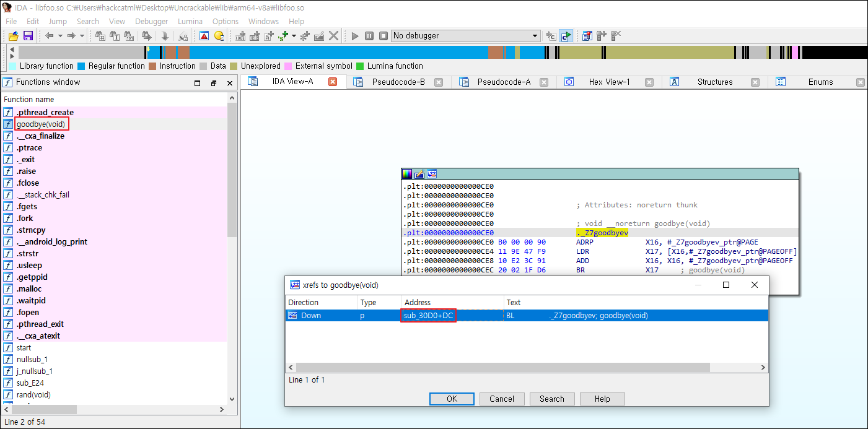This screenshot has width=868, height=429.
Task: Click the breakpoint list icon with red dot
Action: coord(587,36)
